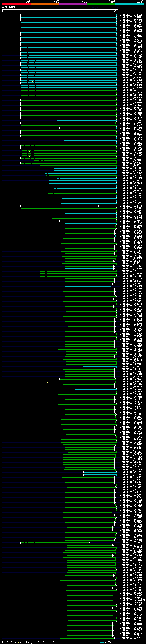Click the UniRef100_Q9ZU52 label
The width and height of the screenshot is (146, 644).
pyautogui.click(x=131, y=163)
